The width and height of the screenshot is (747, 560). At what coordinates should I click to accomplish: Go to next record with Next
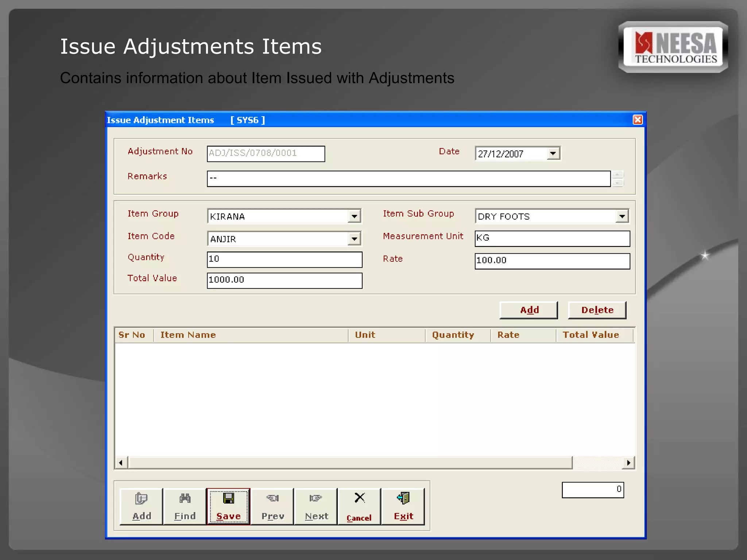click(316, 506)
